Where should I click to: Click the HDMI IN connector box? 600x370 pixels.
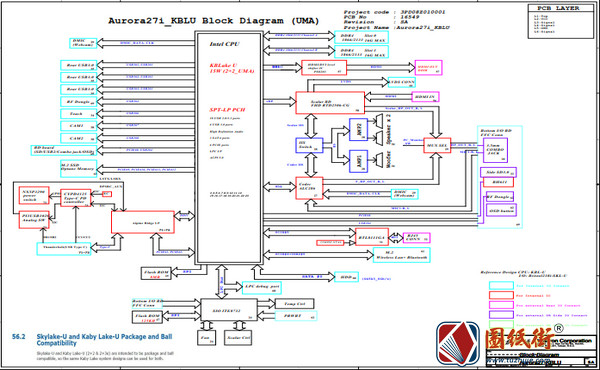tap(425, 97)
